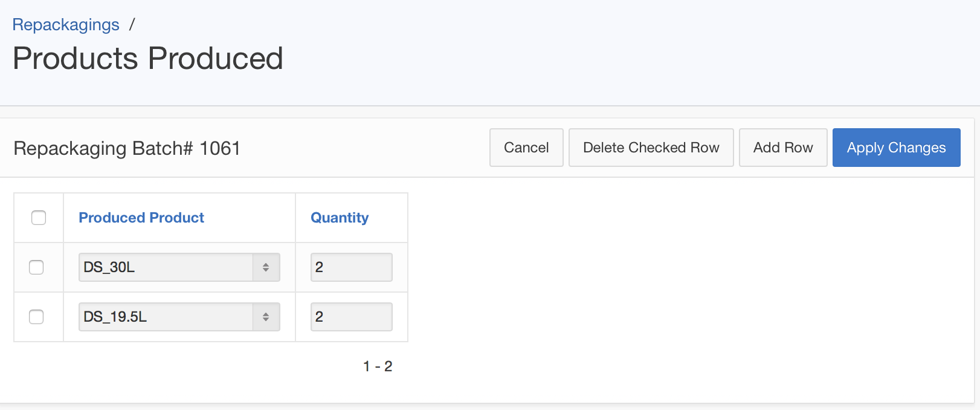Click the Products Produced page title
Viewport: 980px width, 410px height.
148,59
